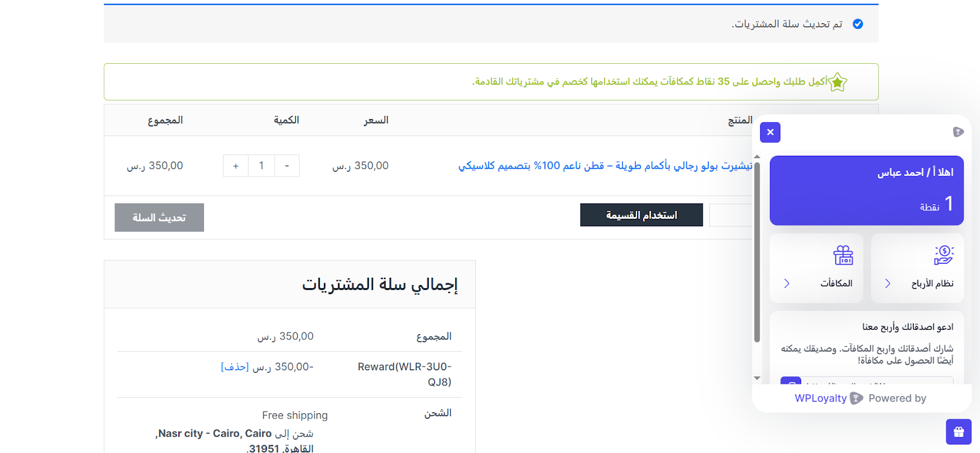This screenshot has height=453, width=980.
Task: Click the star icon in the points notice
Action: (x=837, y=82)
